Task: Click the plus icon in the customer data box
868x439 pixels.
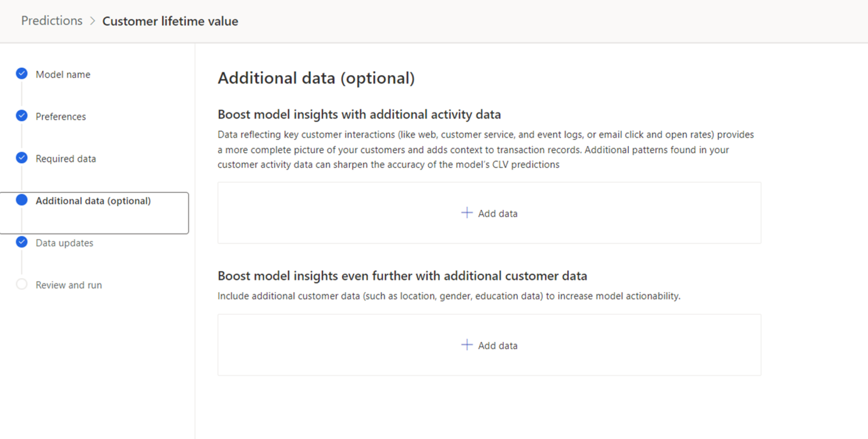Action: (467, 344)
